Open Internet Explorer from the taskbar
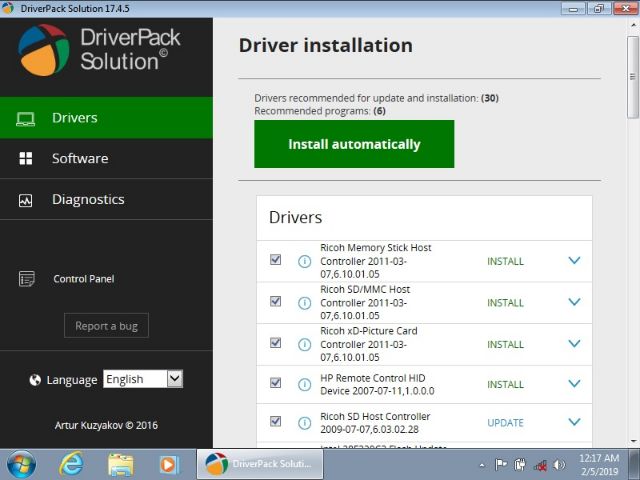This screenshot has width=640, height=480. 71,464
